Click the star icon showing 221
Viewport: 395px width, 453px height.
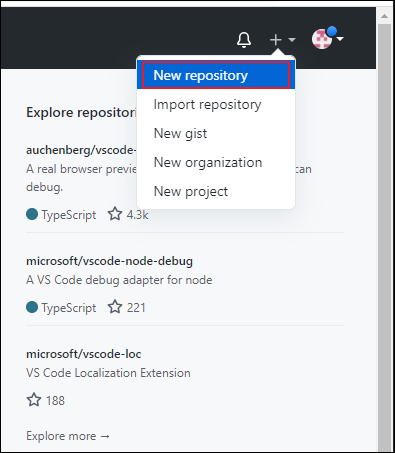115,307
